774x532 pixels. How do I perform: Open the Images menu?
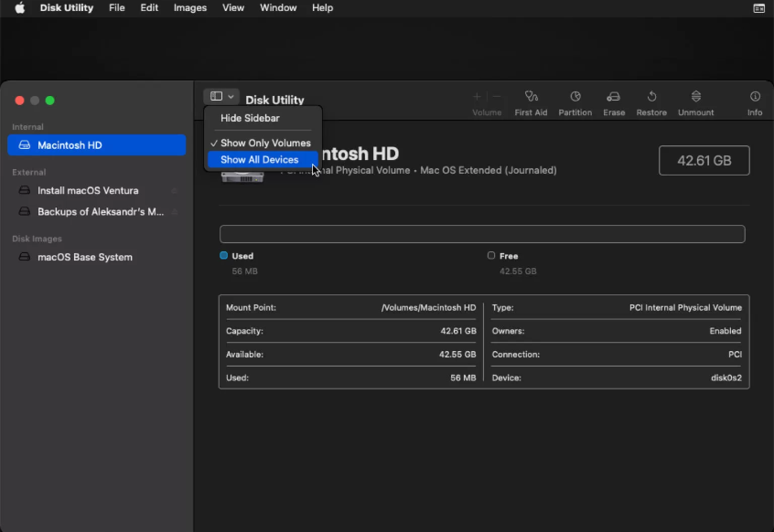189,8
